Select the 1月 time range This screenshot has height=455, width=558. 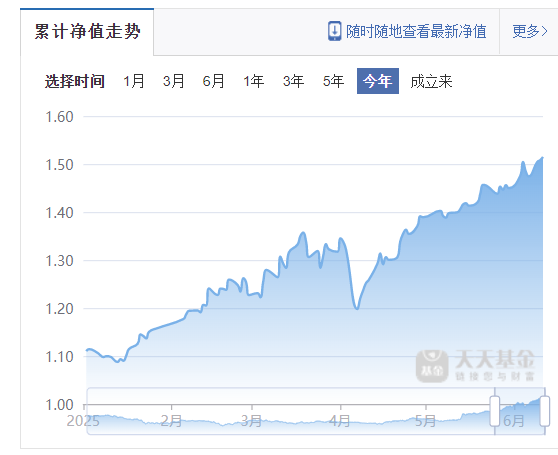(x=134, y=81)
